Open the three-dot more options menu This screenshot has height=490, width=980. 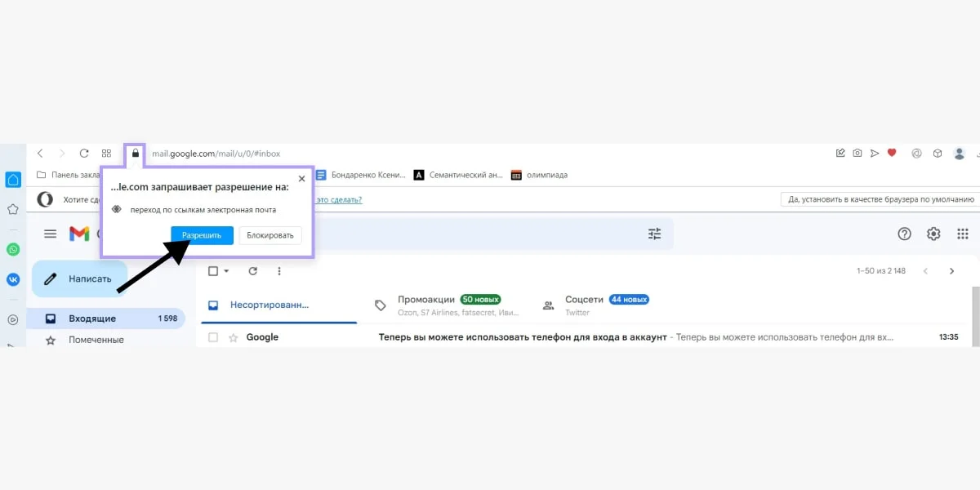tap(280, 270)
